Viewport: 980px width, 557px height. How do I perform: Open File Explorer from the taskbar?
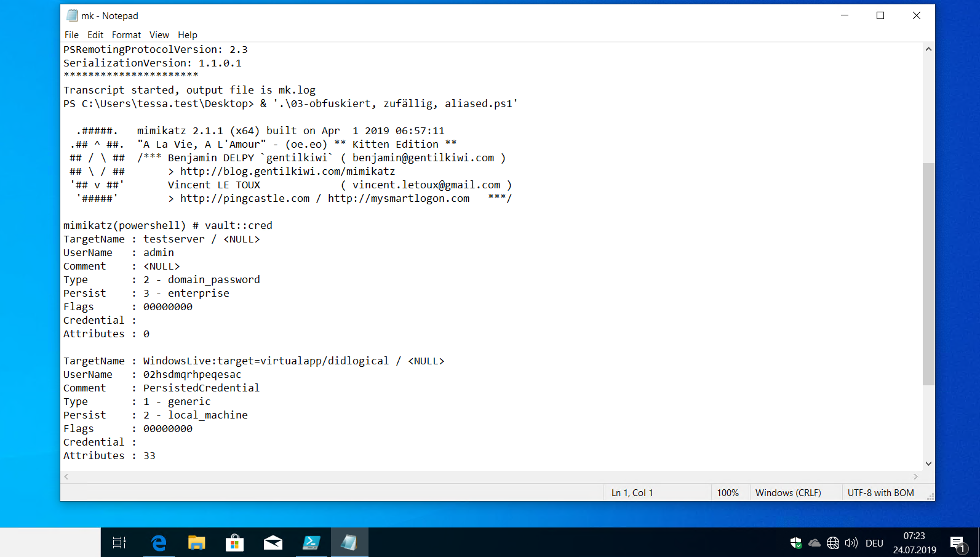pyautogui.click(x=196, y=542)
